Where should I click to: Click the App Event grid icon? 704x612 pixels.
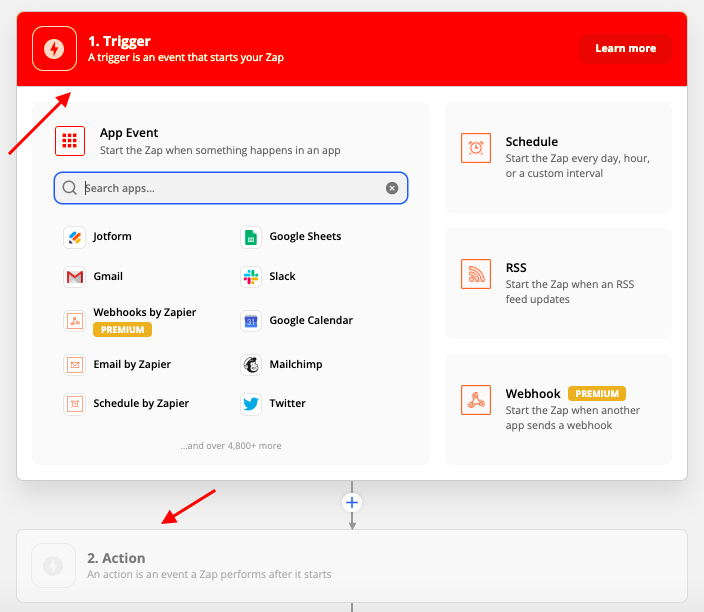[70, 141]
